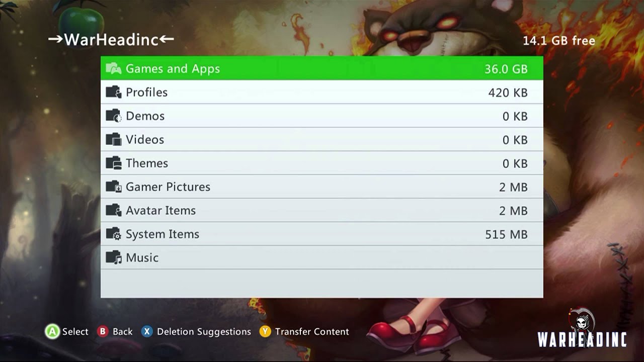
Task: Select the Profiles row
Action: [322, 92]
